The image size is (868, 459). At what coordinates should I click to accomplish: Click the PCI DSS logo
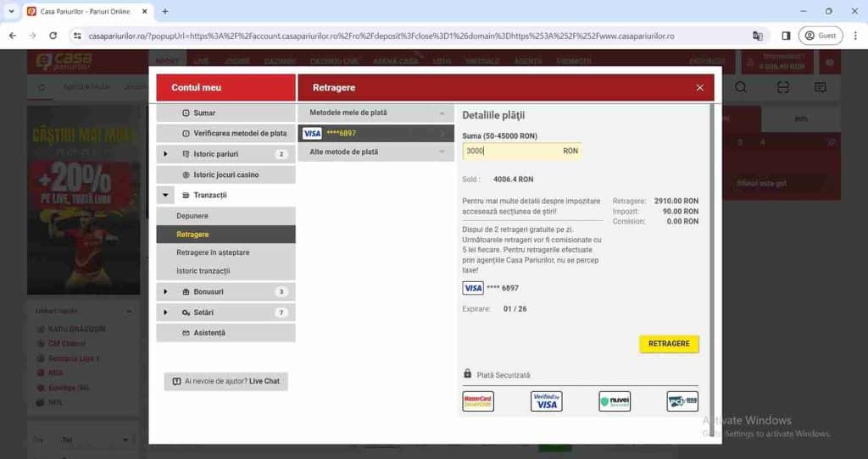(682, 401)
